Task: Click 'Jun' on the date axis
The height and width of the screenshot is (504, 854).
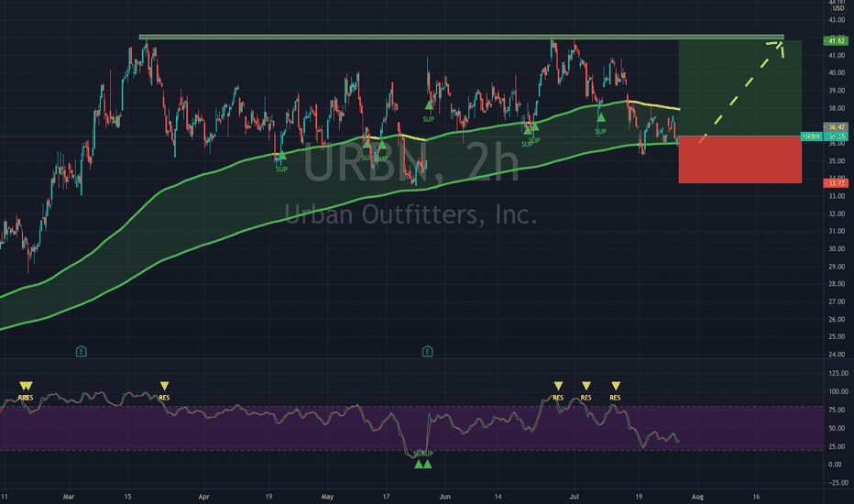Action: pos(445,497)
